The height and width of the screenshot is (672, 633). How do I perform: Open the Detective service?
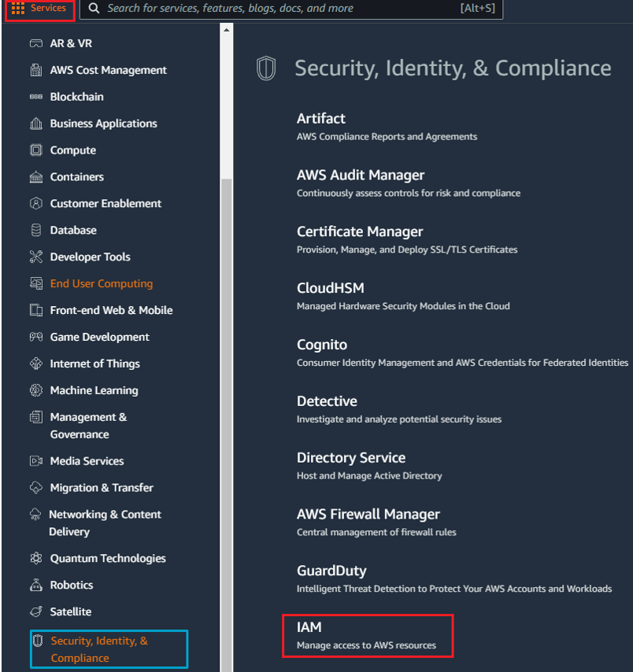[x=327, y=401]
